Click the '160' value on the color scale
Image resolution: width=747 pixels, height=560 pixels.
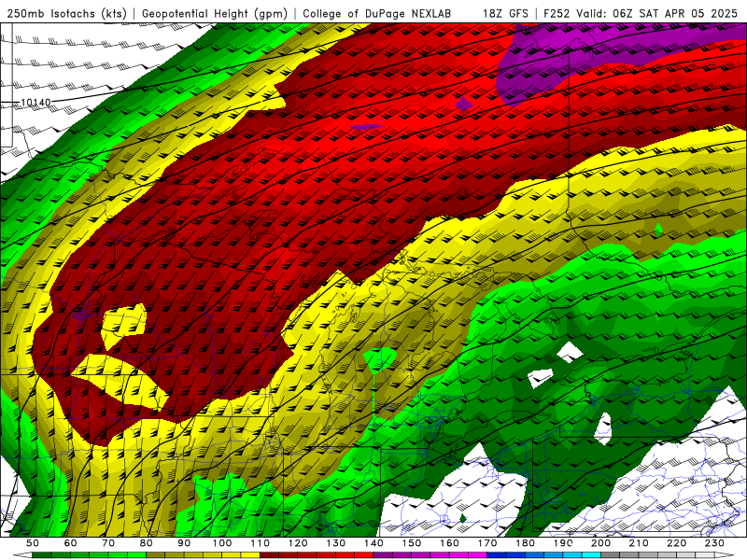(449, 543)
